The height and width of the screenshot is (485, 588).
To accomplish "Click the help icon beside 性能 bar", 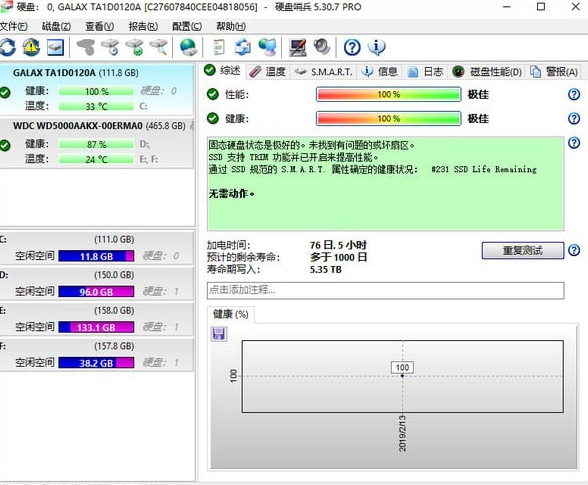I will pyautogui.click(x=574, y=95).
